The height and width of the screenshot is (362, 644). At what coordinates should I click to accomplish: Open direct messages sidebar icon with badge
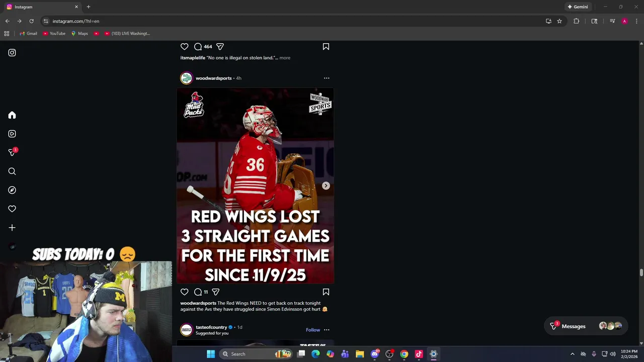tap(13, 152)
